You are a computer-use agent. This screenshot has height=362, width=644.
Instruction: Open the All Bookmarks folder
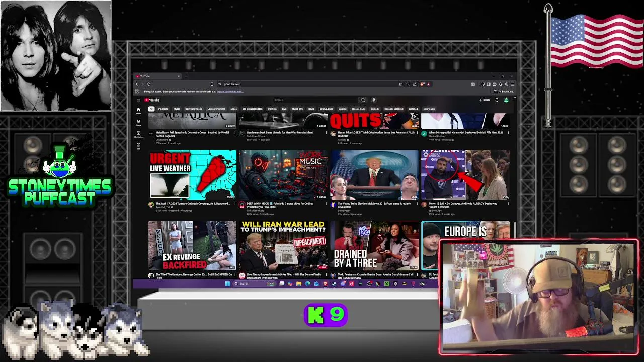click(x=503, y=92)
